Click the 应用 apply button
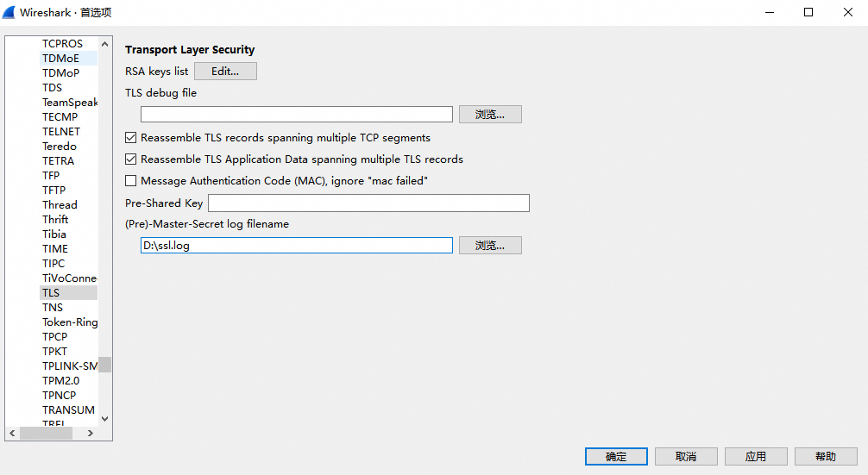This screenshot has height=475, width=868. (x=756, y=457)
